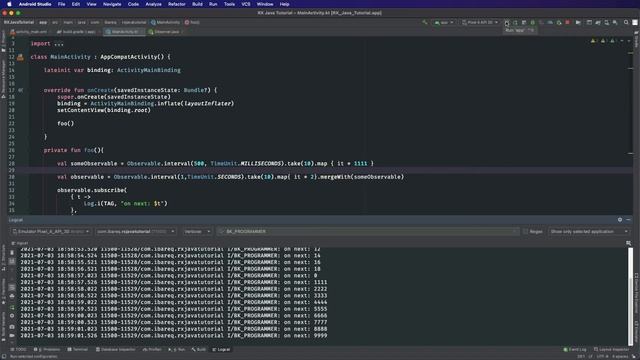Click the Sync Project with Gradle icon
This screenshot has height=360, width=640.
tap(598, 22)
